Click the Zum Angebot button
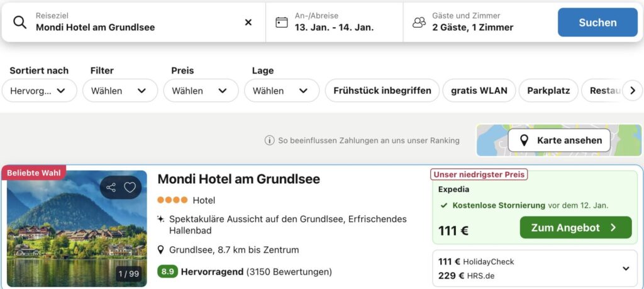644x289 pixels. coord(575,228)
